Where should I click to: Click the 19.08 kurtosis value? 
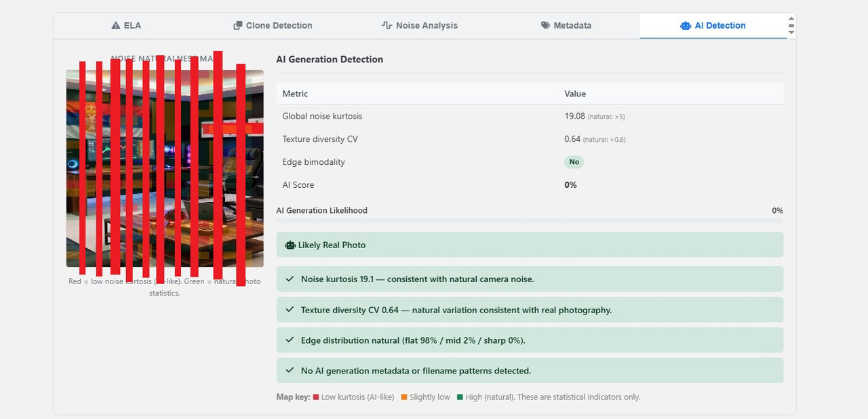click(574, 117)
